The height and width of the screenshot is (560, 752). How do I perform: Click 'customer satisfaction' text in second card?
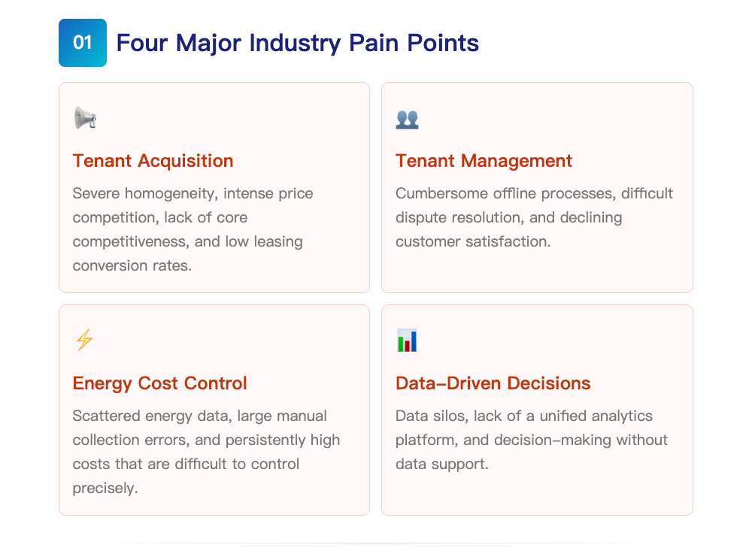tap(472, 241)
